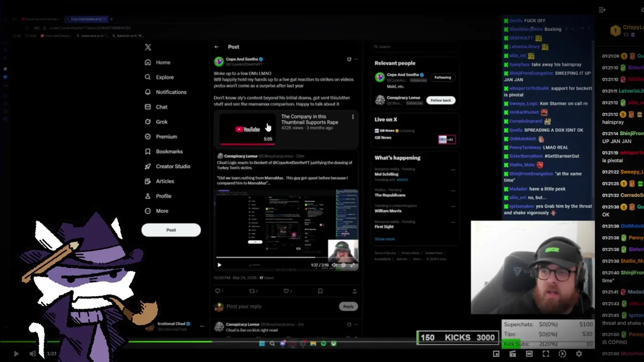644x362 pixels.
Task: Open the menu dots beside William Morris trend
Action: coord(452,206)
